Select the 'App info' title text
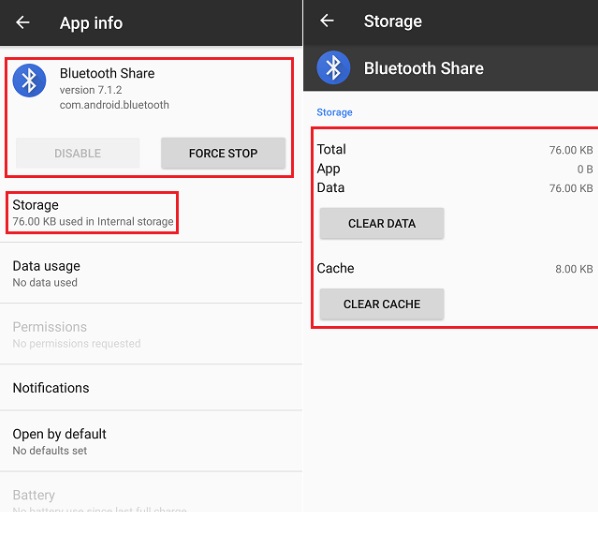Viewport: 598px width, 546px height. click(91, 23)
